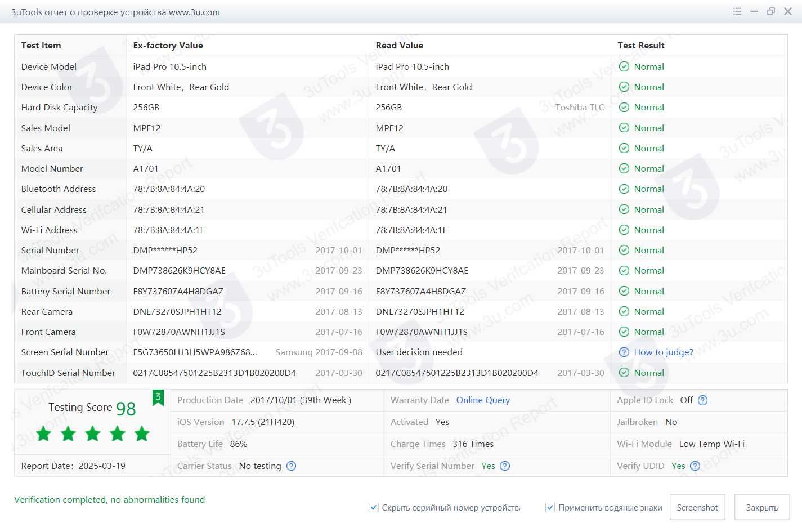The image size is (802, 532).
Task: Select the Production Date 2017/10/01 value
Action: click(301, 400)
